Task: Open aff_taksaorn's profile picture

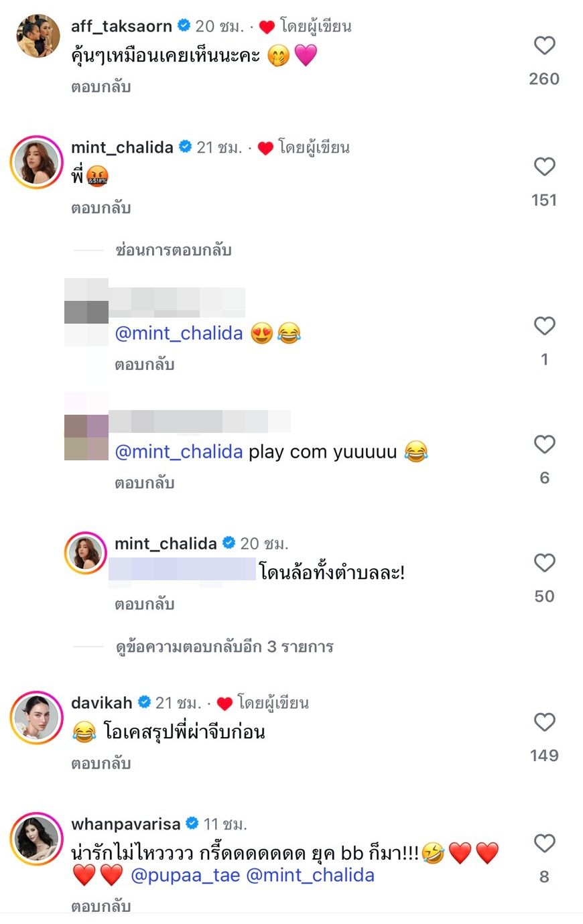Action: pos(37,36)
